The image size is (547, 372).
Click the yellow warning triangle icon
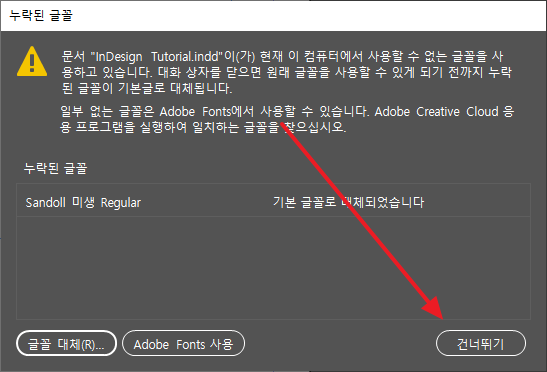32,61
